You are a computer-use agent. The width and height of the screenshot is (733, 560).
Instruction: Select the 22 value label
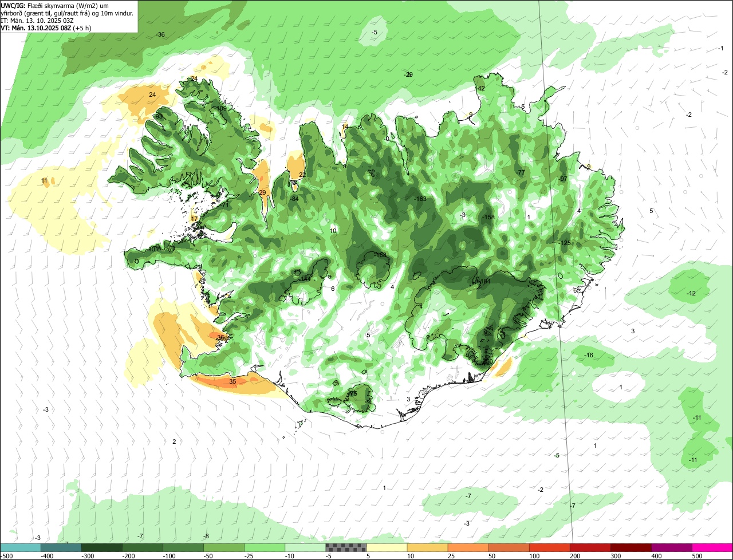coord(302,175)
